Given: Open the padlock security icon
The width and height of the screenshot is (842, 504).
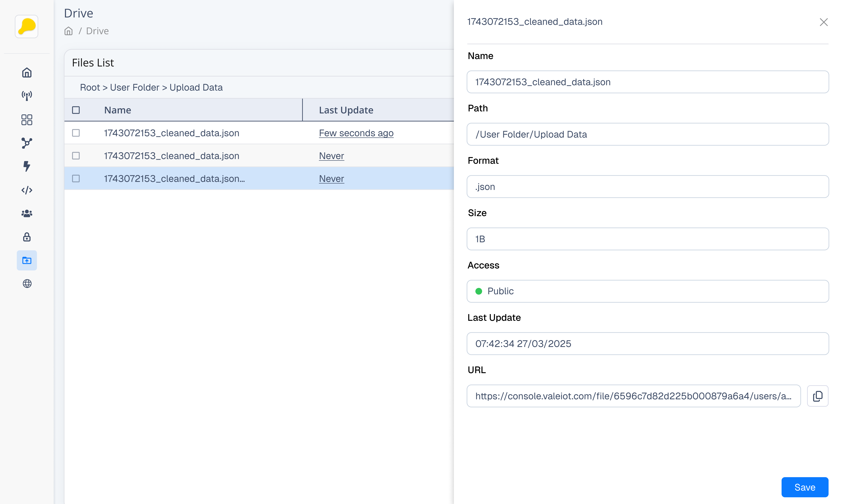Looking at the screenshot, I should pos(27,237).
